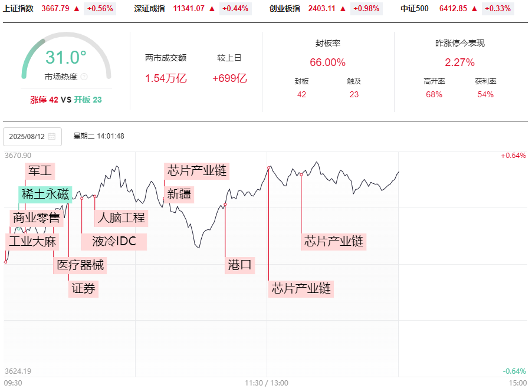
Task: Click the up arrow beside 中证500 value
Action: pyautogui.click(x=474, y=9)
